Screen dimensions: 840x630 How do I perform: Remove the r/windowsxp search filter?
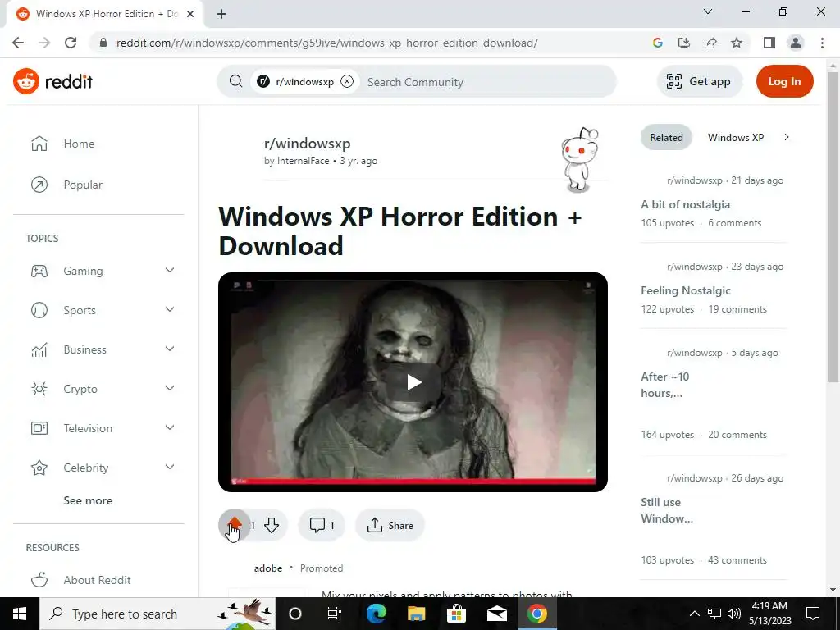point(347,81)
